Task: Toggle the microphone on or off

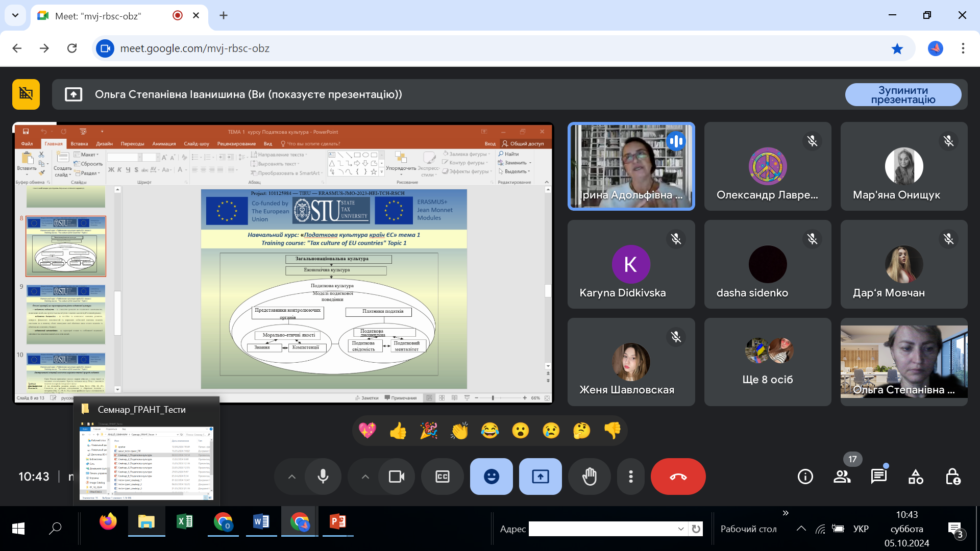Action: (323, 477)
